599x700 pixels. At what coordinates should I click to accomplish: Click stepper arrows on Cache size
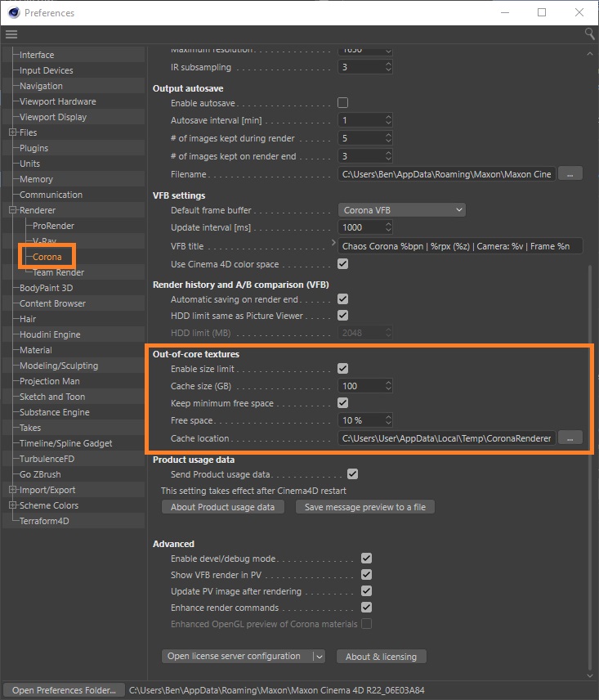point(388,386)
